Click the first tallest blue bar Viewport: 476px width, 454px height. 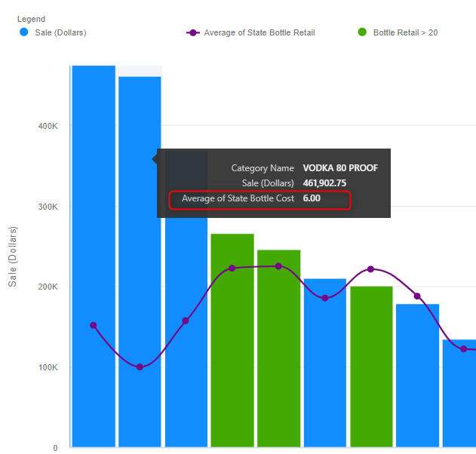[94, 256]
